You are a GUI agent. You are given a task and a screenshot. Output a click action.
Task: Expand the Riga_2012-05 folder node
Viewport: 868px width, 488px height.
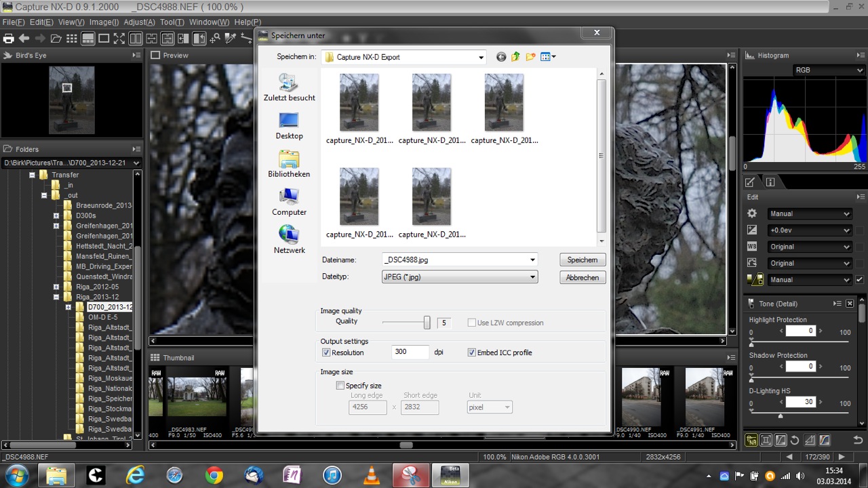(56, 287)
